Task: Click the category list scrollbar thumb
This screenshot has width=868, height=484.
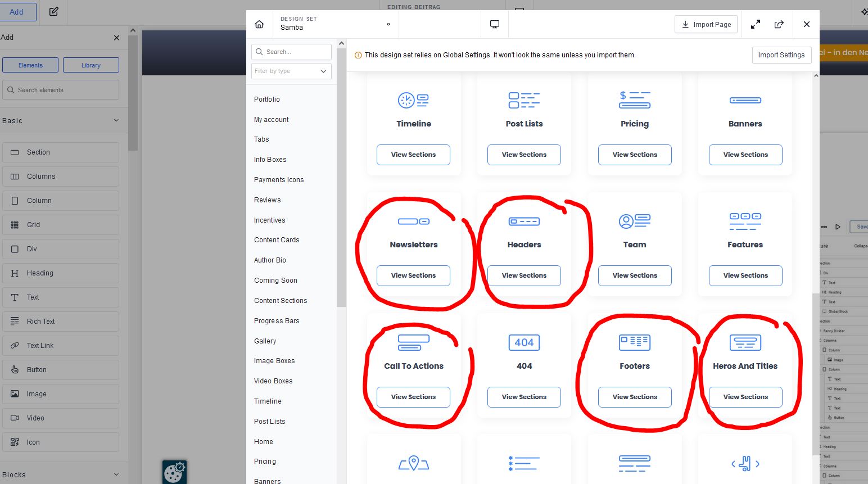Action: [341, 177]
